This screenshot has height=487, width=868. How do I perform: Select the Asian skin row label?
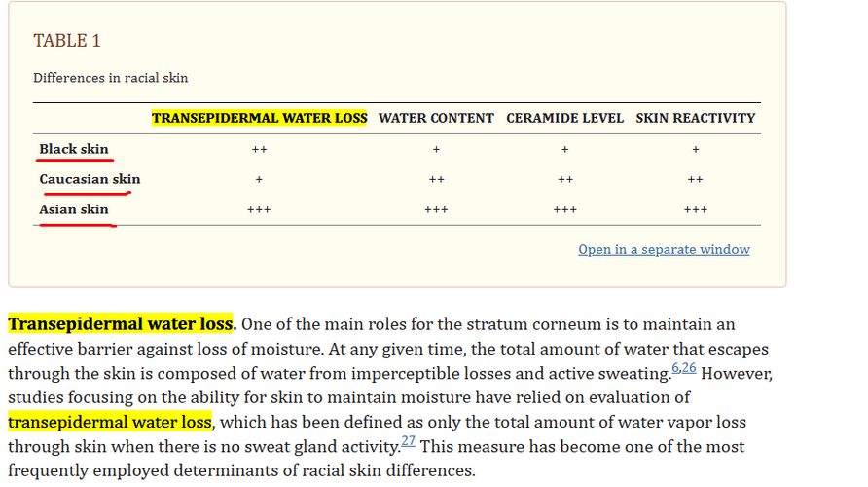pos(74,209)
